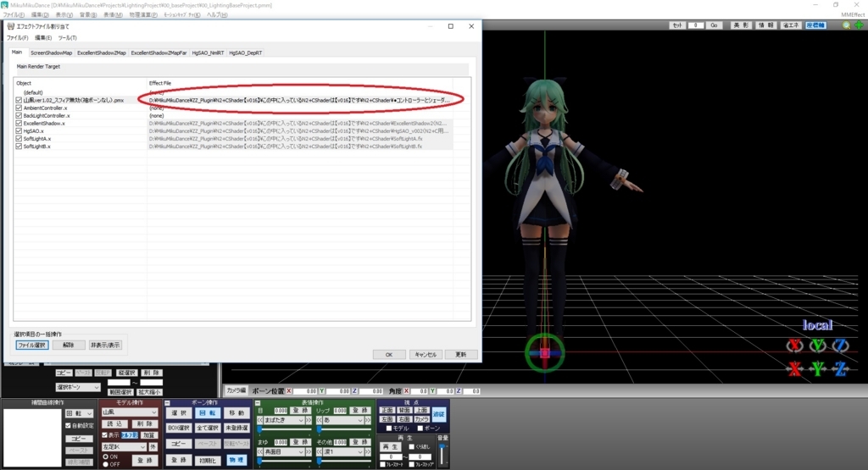Adjust the lip morph slider
This screenshot has height=470, width=868.
pos(343,429)
